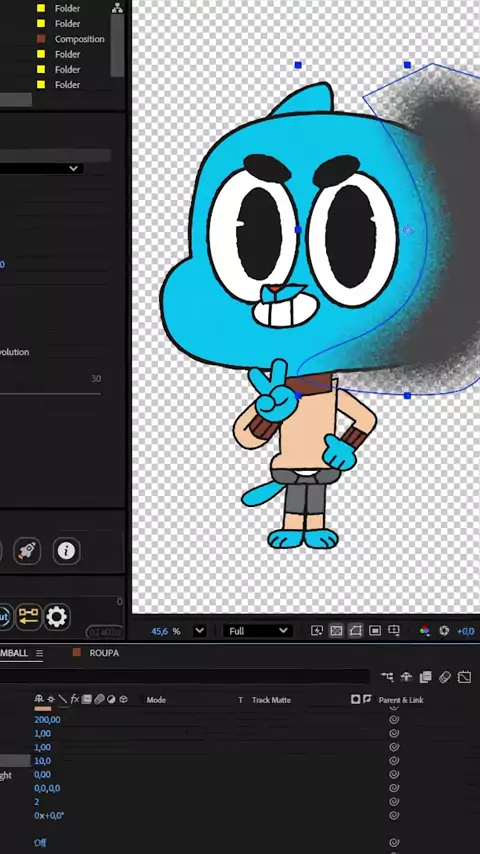Enable frame blending for the composition
480x854 pixels.
coord(426,676)
